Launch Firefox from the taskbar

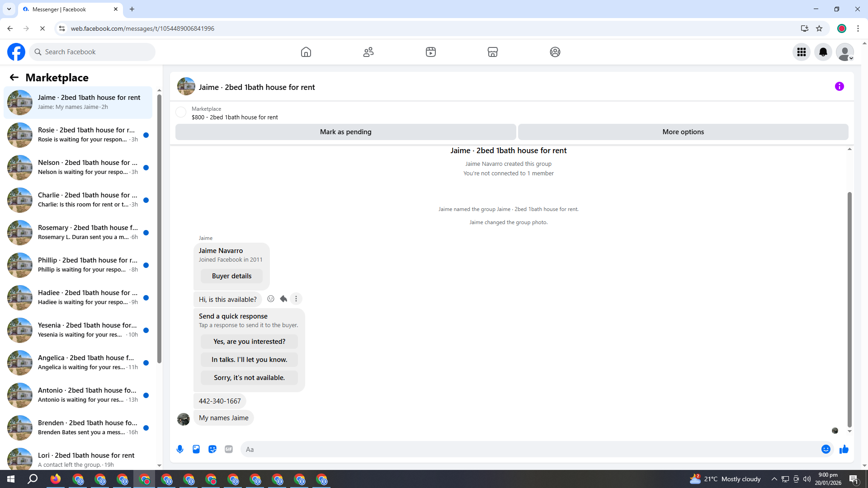[56, 479]
